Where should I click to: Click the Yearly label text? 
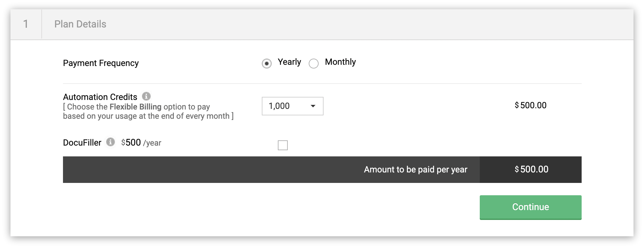pyautogui.click(x=289, y=62)
